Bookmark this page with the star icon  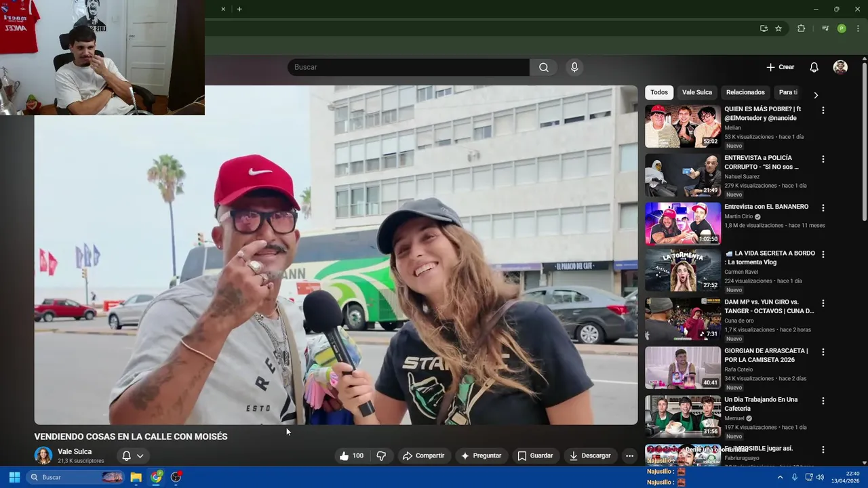(778, 28)
